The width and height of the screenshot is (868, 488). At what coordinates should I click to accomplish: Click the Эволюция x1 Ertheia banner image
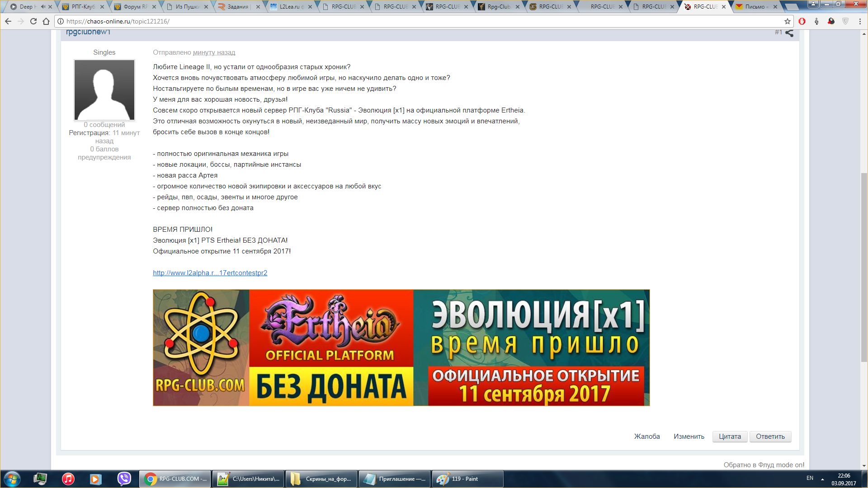pyautogui.click(x=401, y=347)
